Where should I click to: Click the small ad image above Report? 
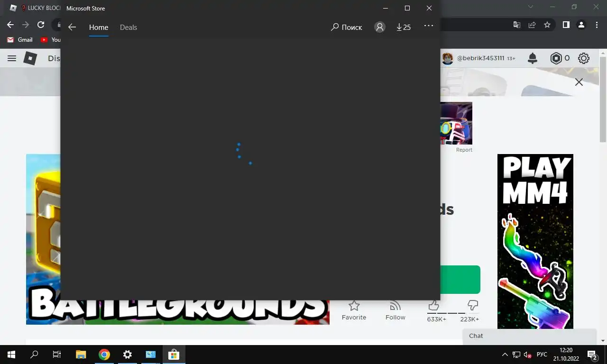456,123
